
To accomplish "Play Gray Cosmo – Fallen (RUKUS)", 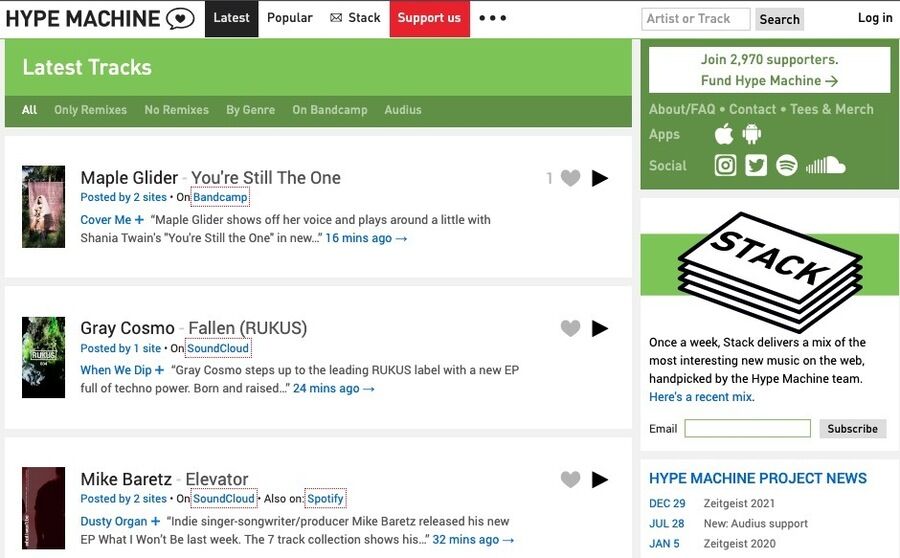I will pyautogui.click(x=600, y=328).
